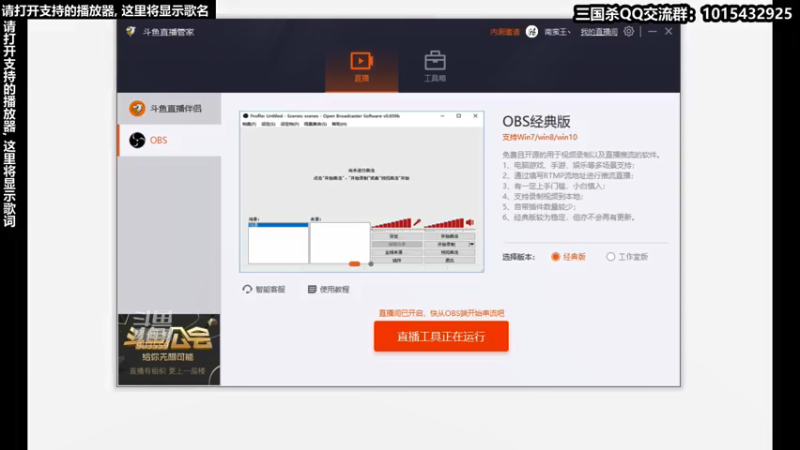Click the username 南宾王
The width and height of the screenshot is (800, 450).
point(557,32)
